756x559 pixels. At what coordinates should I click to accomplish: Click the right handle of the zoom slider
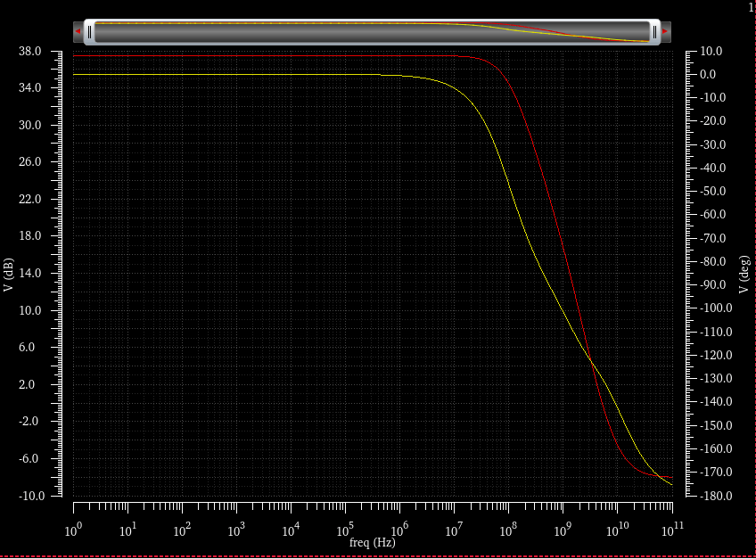[654, 32]
